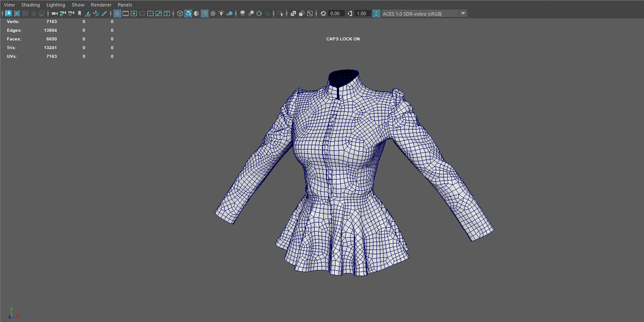Image resolution: width=644 pixels, height=322 pixels.
Task: Toggle the viewport Grid display
Action: pos(117,13)
